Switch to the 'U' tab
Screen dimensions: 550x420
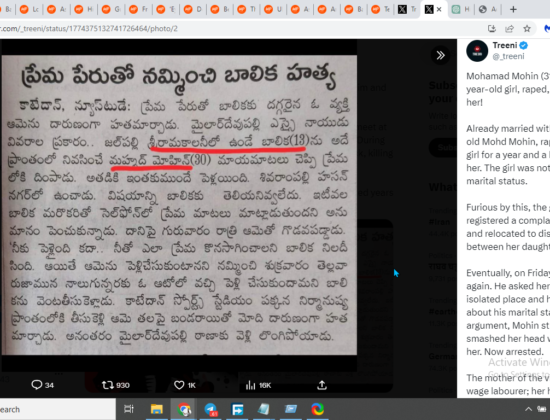pos(273,9)
